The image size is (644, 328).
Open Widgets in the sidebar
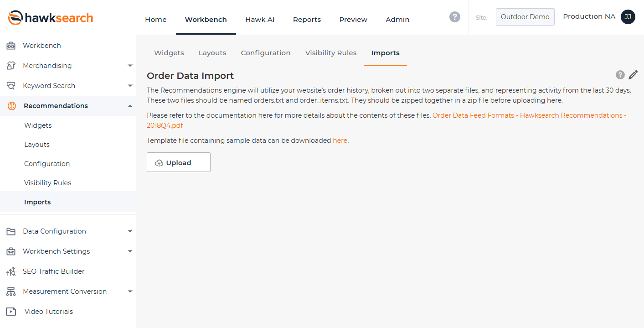point(38,125)
